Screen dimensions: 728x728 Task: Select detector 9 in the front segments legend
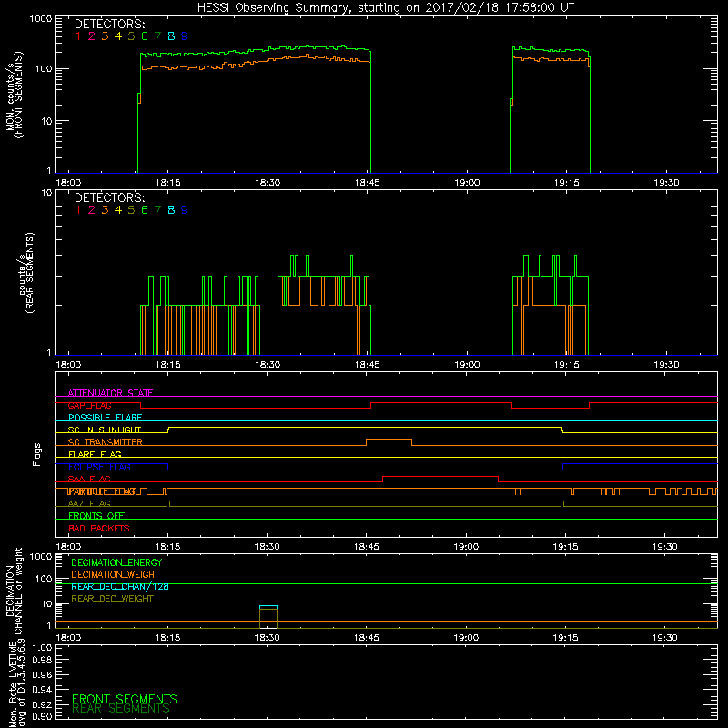click(x=185, y=36)
